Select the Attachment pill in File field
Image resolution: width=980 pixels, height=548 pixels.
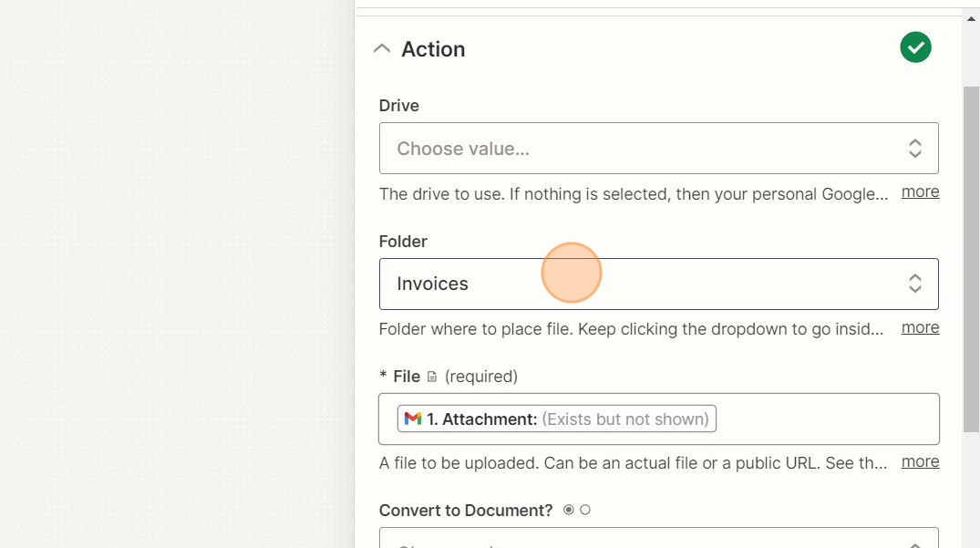pos(557,419)
